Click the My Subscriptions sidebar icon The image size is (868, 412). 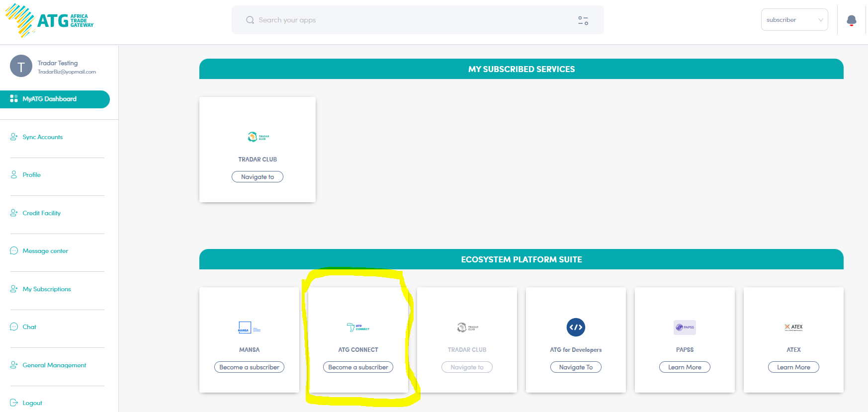pos(14,289)
